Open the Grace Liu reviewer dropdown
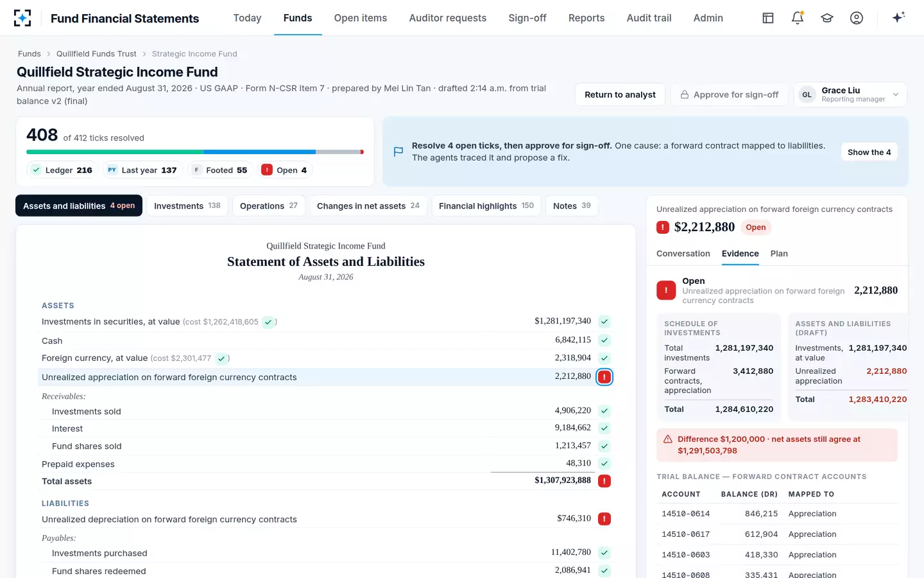The height and width of the screenshot is (578, 924). point(850,94)
